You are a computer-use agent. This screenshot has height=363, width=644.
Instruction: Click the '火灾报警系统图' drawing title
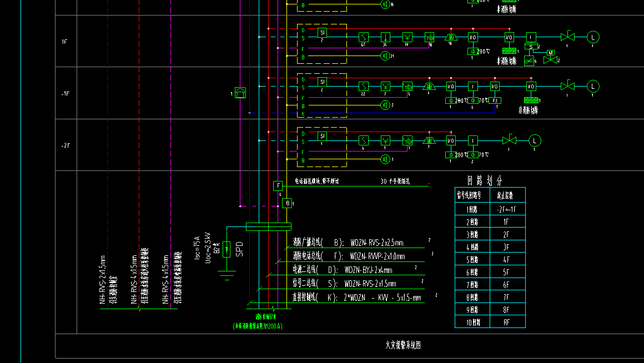point(403,345)
